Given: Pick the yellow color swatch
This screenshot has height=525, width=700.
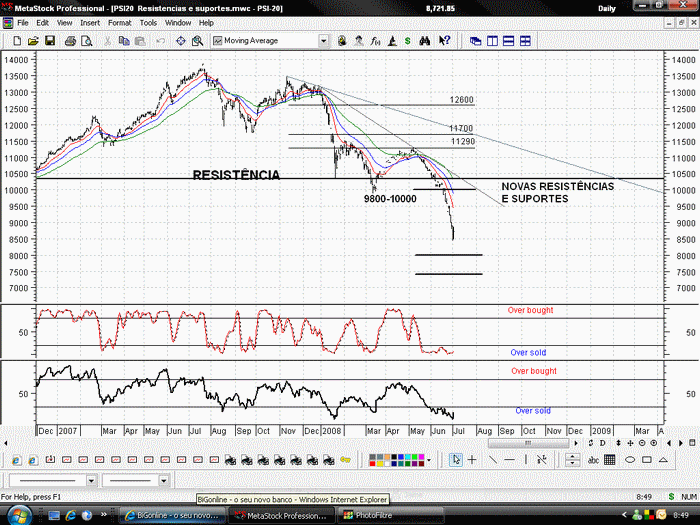Looking at the screenshot, I should [x=379, y=463].
